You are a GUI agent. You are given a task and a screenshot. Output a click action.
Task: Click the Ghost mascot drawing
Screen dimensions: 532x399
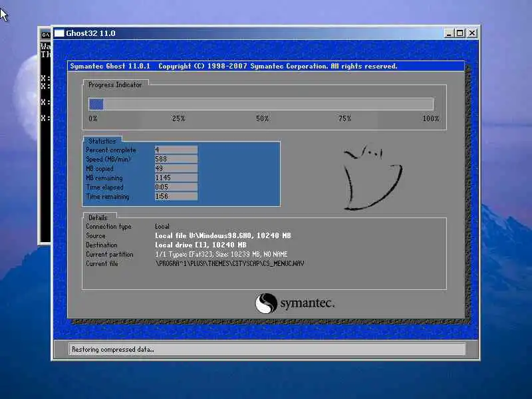click(372, 178)
